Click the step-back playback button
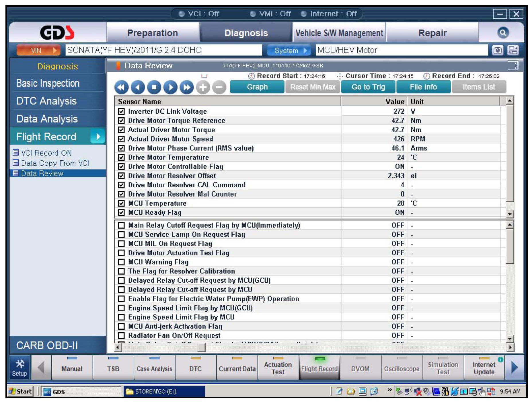 click(138, 87)
